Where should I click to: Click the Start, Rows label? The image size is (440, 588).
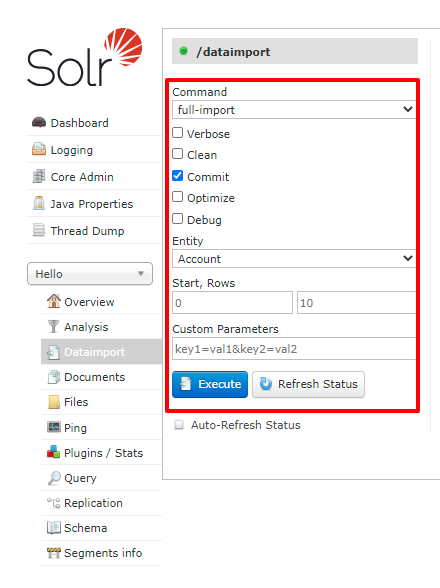coord(204,283)
